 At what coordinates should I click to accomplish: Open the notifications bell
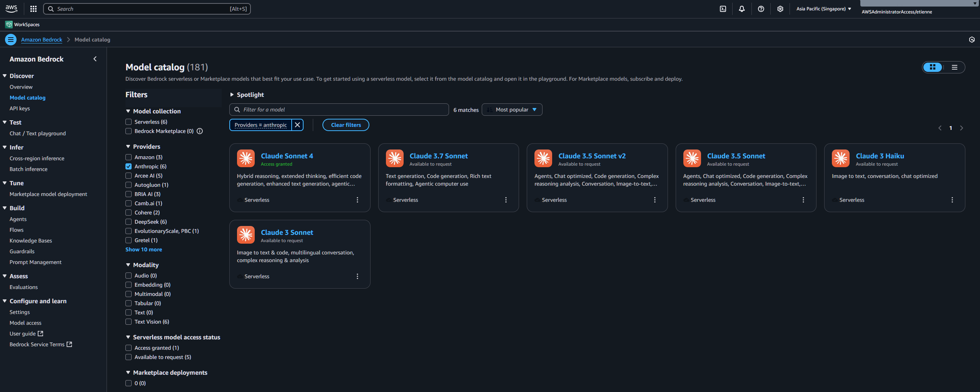pyautogui.click(x=742, y=9)
